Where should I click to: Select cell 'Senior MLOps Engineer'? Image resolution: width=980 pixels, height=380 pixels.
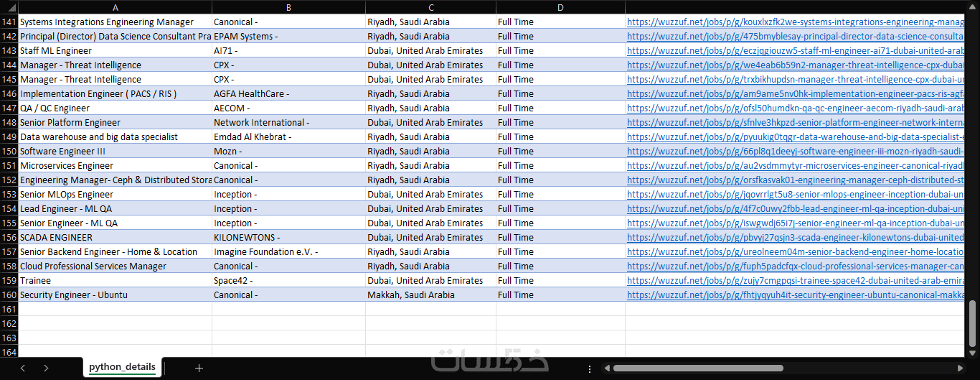[x=116, y=194]
